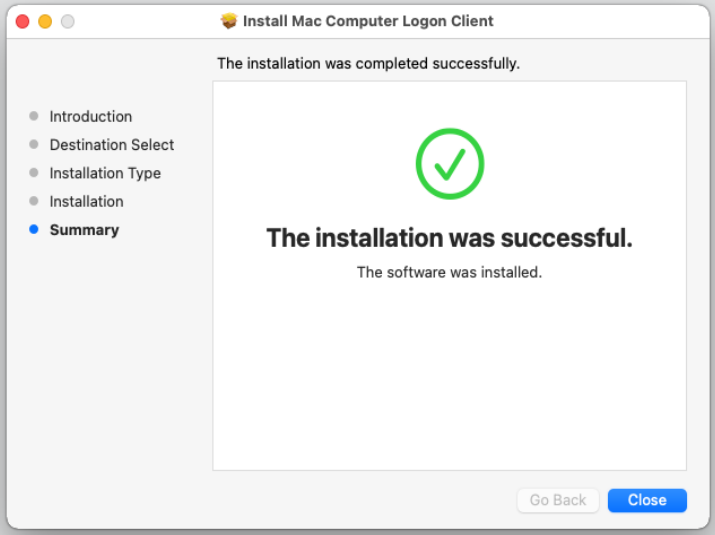Click the green success checkmark icon
The height and width of the screenshot is (535, 715).
pyautogui.click(x=450, y=163)
